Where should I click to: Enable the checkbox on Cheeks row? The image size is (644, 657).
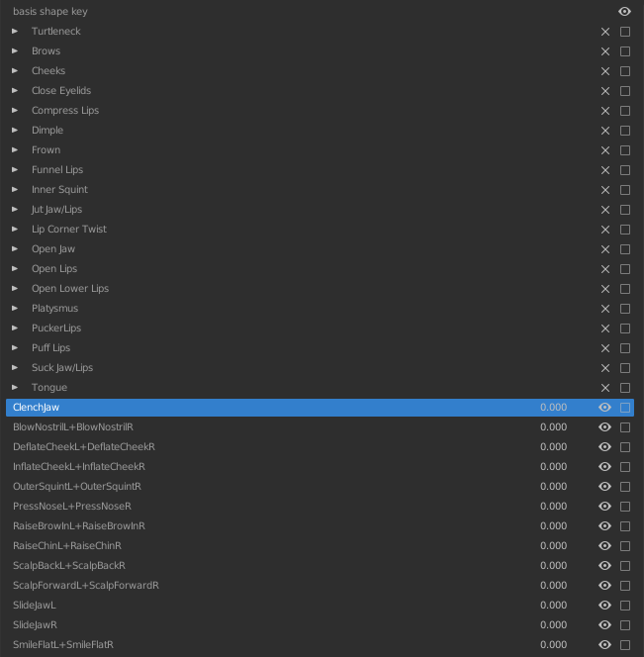[625, 71]
